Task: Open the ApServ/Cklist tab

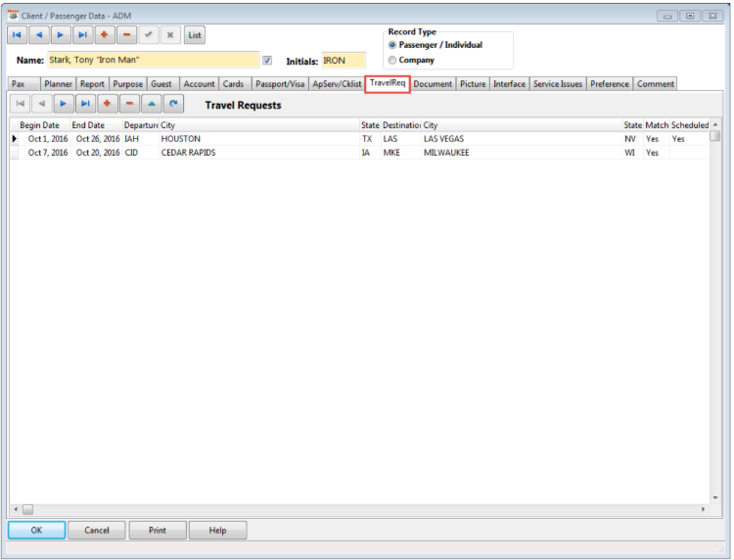Action: point(337,84)
